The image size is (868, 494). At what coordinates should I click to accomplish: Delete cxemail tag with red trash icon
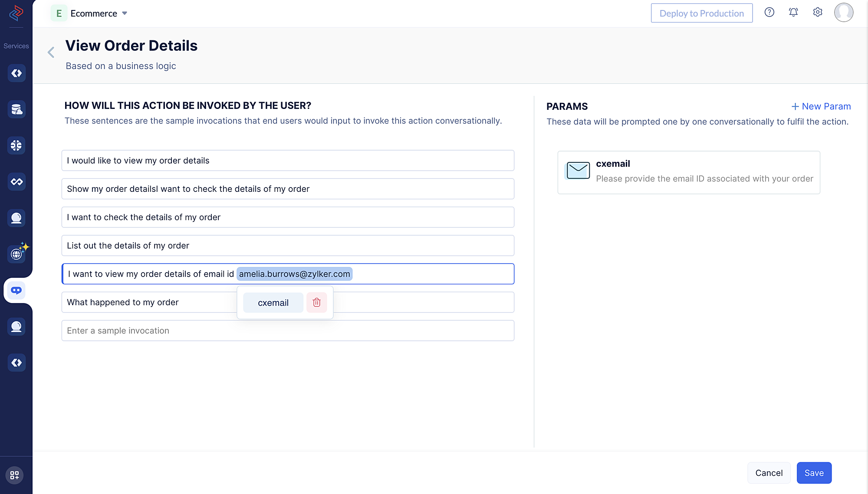click(x=316, y=303)
